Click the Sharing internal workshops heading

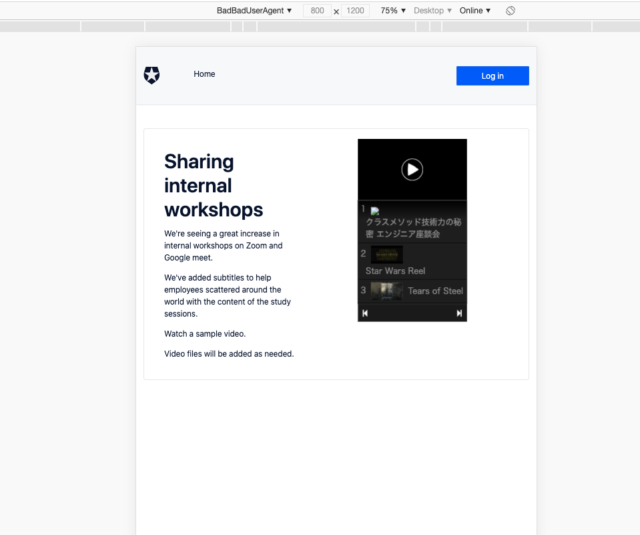(213, 186)
